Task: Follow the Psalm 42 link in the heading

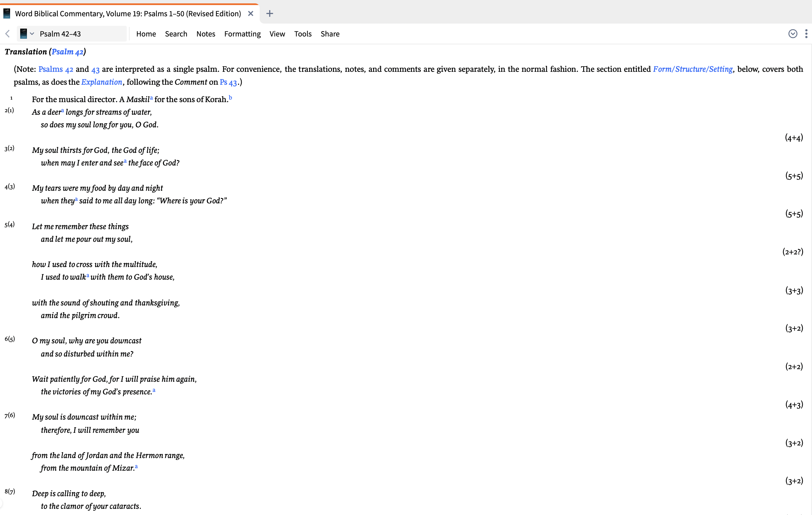Action: 67,52
